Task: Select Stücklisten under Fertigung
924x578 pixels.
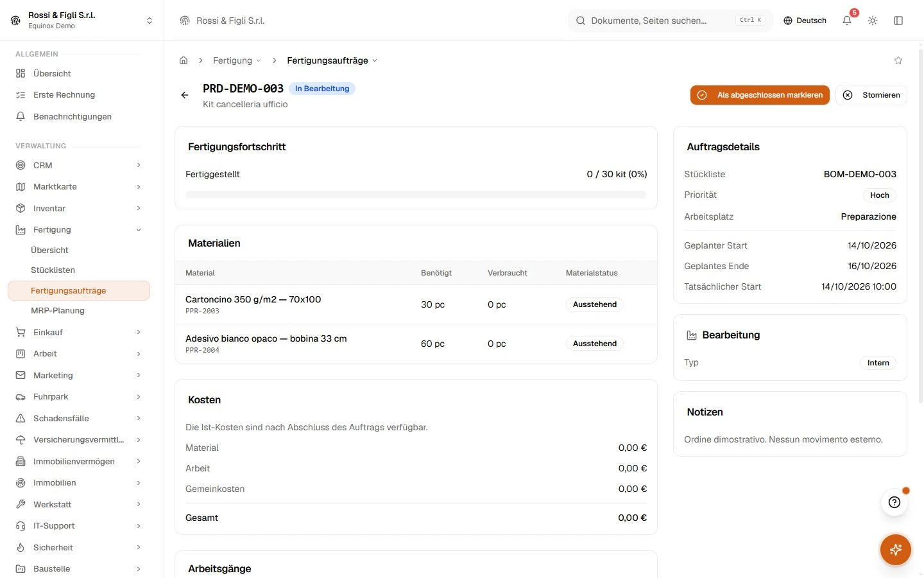Action: coord(78,270)
